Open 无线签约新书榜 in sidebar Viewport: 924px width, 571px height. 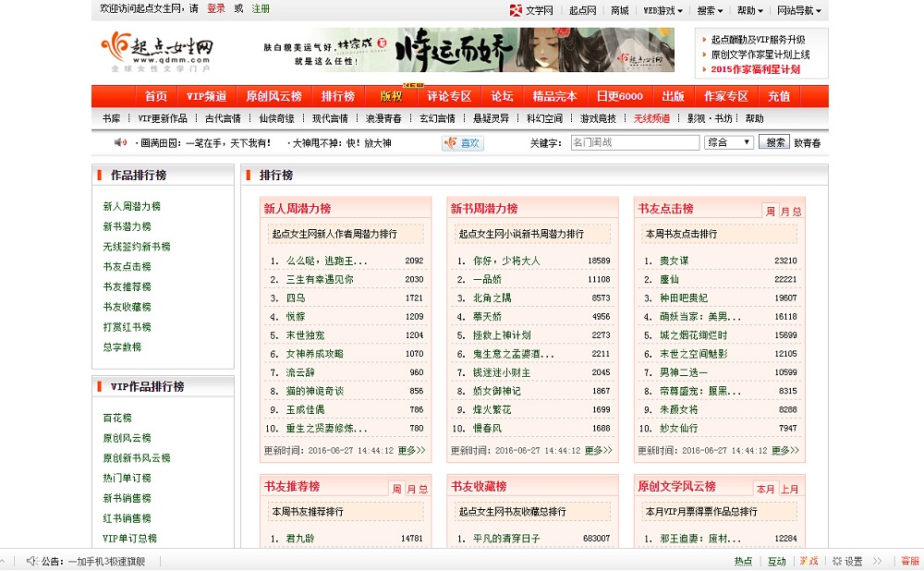tap(137, 247)
